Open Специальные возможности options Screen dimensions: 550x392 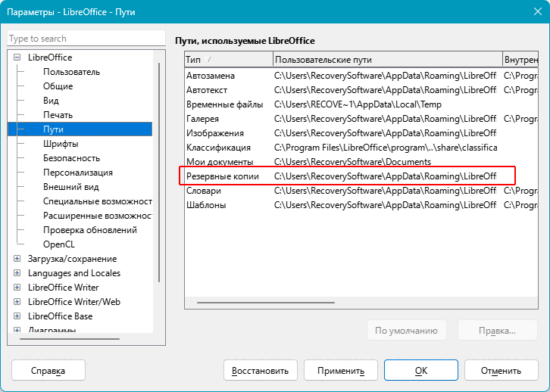pyautogui.click(x=98, y=201)
